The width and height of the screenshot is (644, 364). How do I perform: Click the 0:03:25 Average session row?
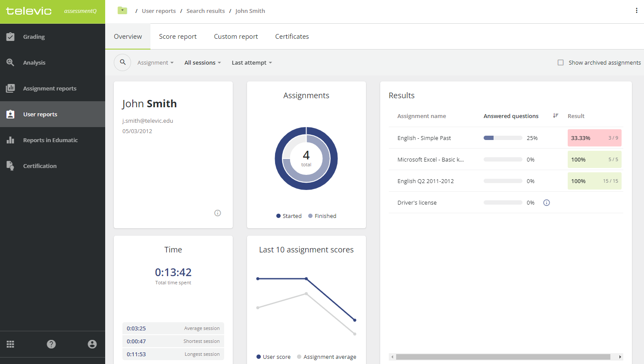point(173,328)
